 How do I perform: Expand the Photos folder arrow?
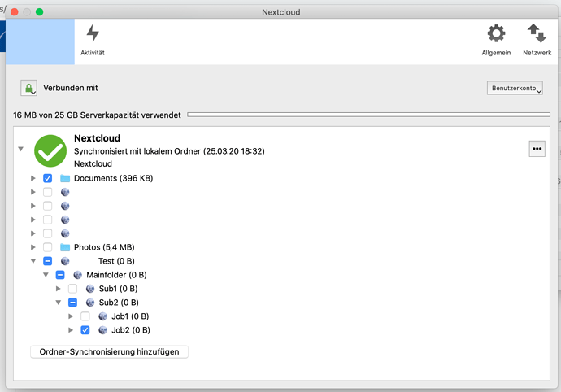[x=33, y=247]
